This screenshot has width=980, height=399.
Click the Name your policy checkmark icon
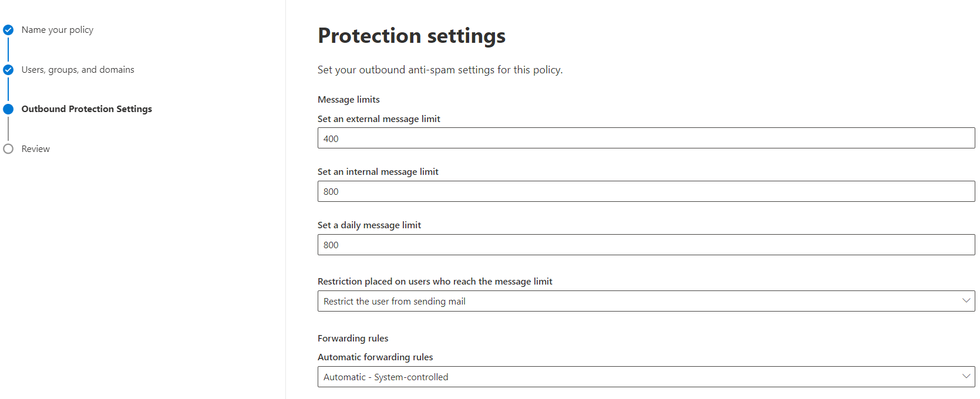coord(8,30)
